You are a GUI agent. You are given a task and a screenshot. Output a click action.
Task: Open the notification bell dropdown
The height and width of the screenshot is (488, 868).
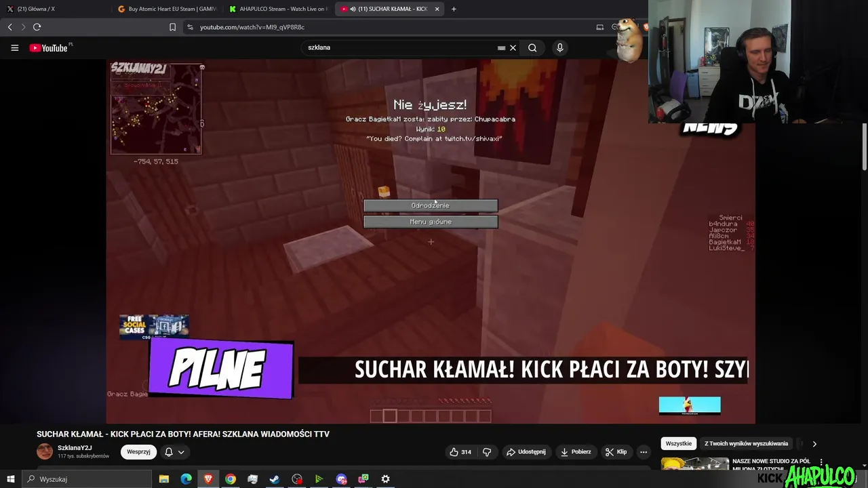[x=174, y=452]
